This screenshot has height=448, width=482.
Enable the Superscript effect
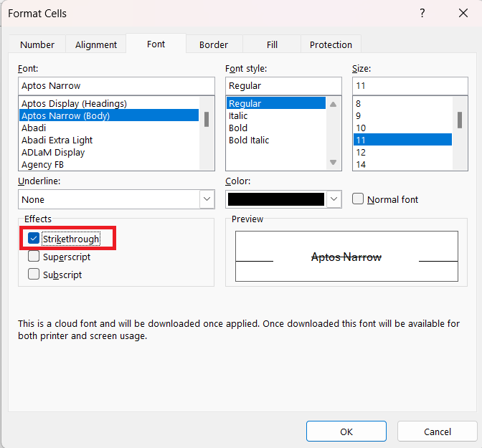(x=34, y=256)
